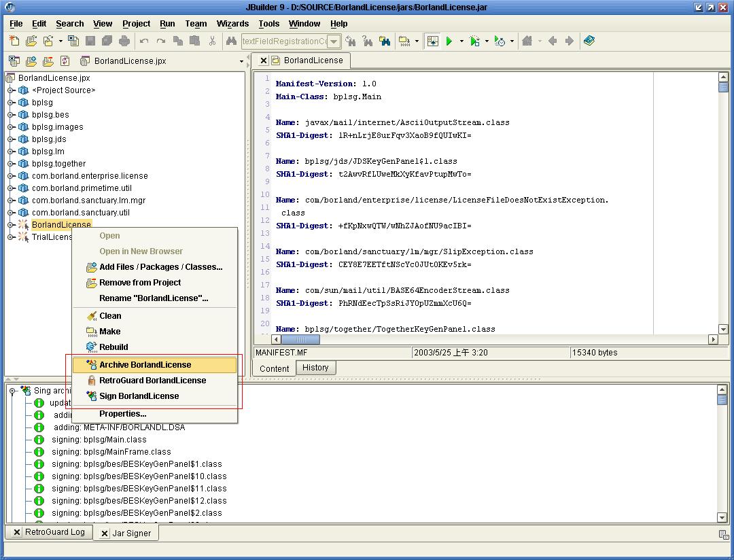Screen dimensions: 734x560
Task: Choose Sign BorlandLicense in context menu
Action: tap(139, 396)
